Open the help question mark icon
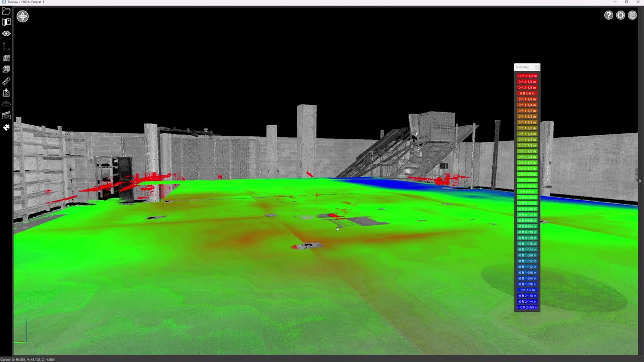644x362 pixels. click(608, 15)
